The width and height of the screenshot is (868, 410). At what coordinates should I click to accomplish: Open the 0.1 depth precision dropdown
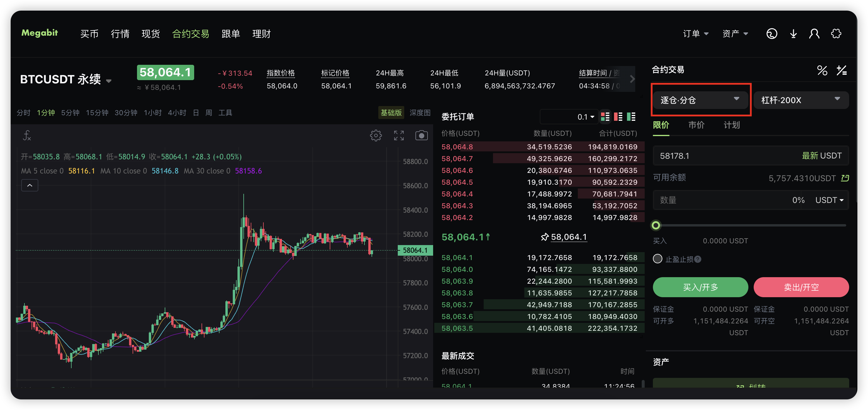tap(569, 117)
